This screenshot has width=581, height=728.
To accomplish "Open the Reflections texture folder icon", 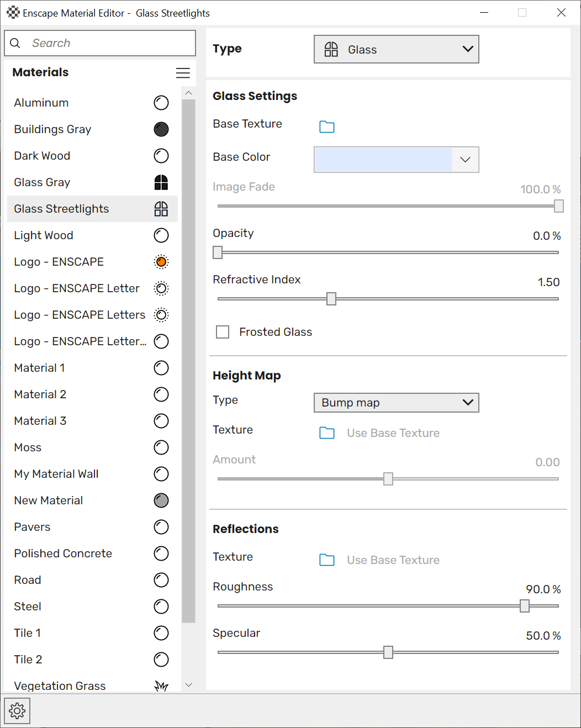I will (x=327, y=560).
